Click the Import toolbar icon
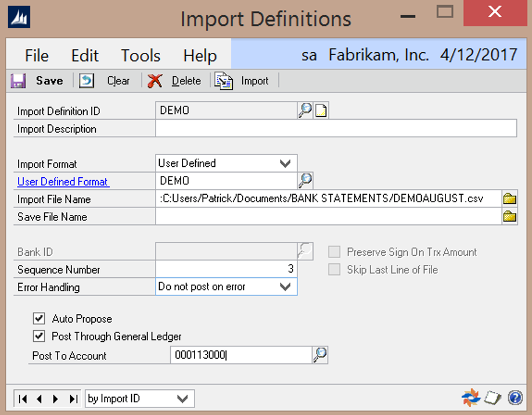The width and height of the screenshot is (532, 415). tap(224, 81)
